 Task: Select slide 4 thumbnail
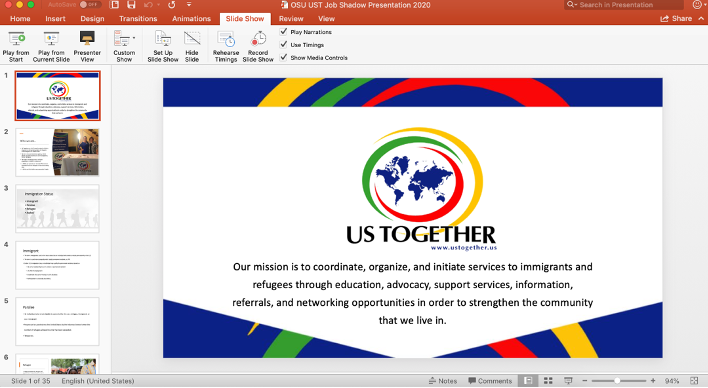click(57, 265)
